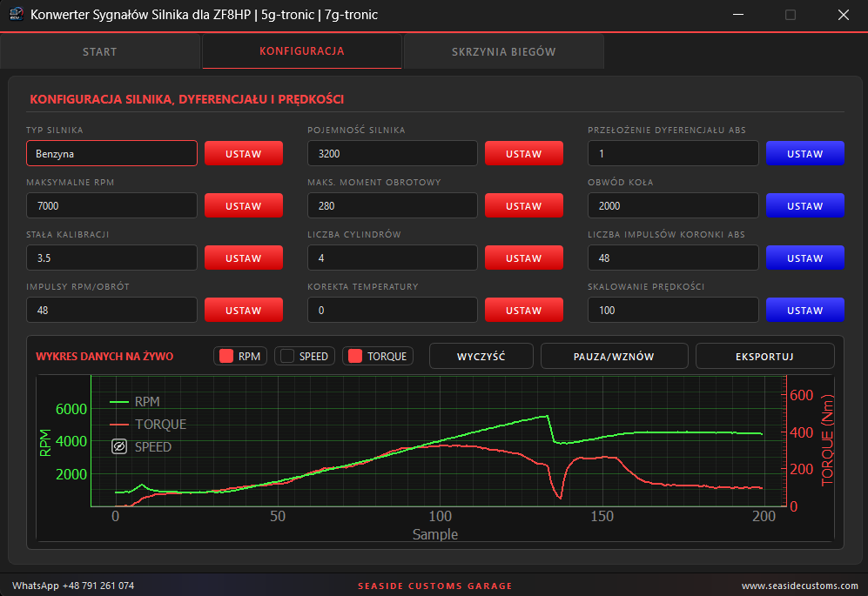The height and width of the screenshot is (596, 868).
Task: Click USTAW for Maks. Moment Obrotowy
Action: click(x=524, y=205)
